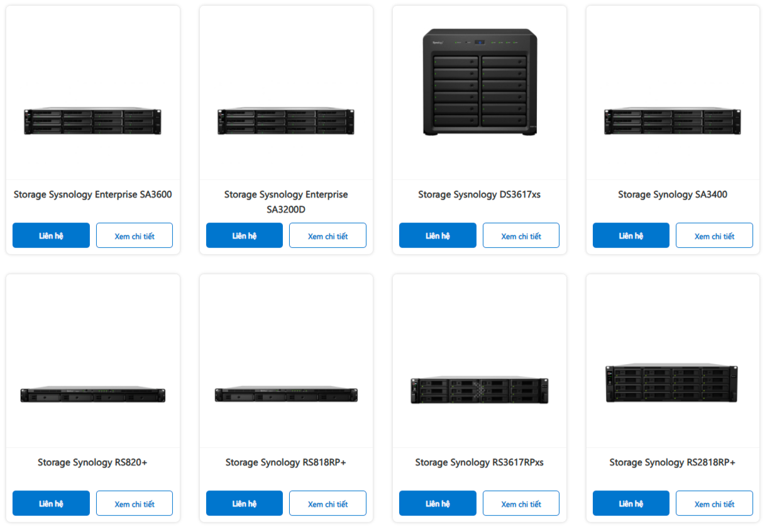Click the RS2818RP+ server image
The height and width of the screenshot is (532, 767).
pos(671,383)
